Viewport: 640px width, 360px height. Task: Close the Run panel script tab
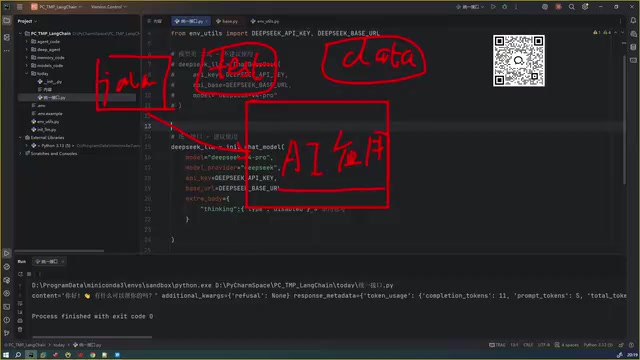tap(62, 261)
